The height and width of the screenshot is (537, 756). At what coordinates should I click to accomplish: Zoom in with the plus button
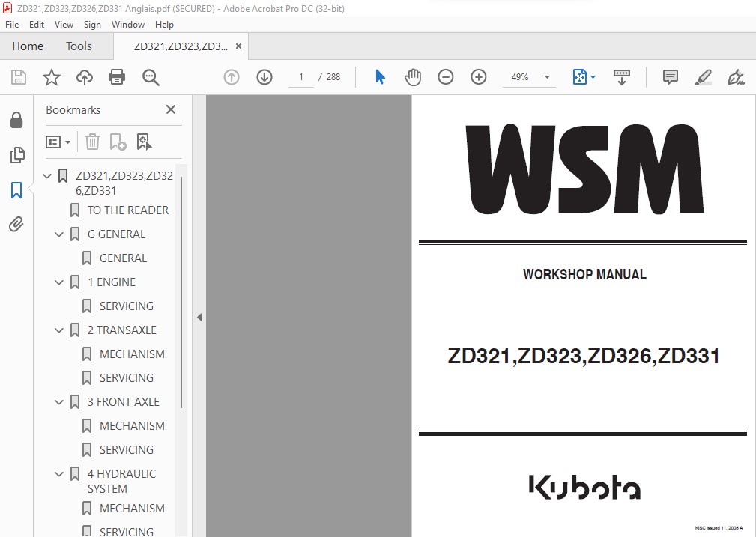coord(478,77)
